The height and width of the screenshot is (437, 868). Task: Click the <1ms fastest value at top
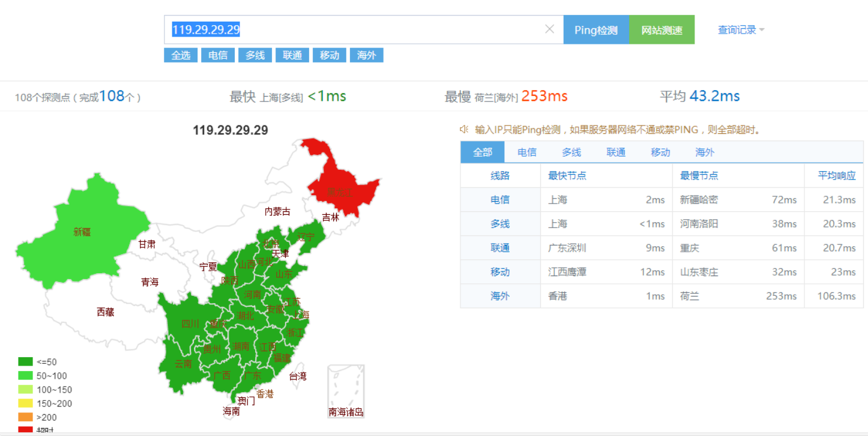[x=327, y=96]
